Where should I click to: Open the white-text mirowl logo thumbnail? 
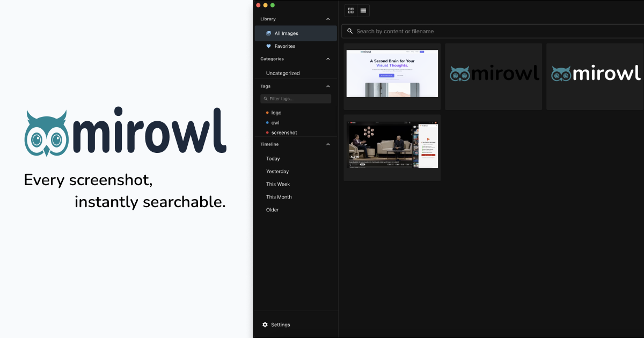595,77
